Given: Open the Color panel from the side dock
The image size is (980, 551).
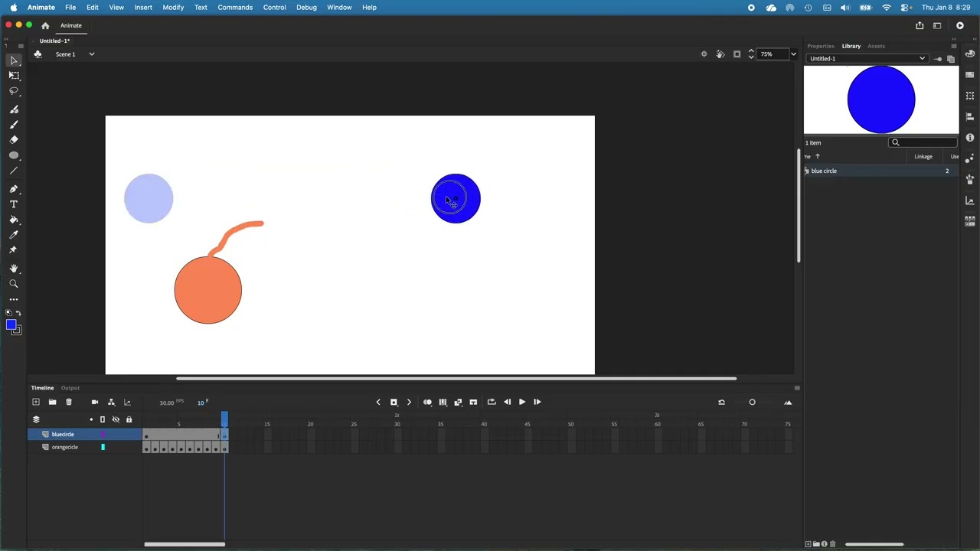Looking at the screenshot, I should pyautogui.click(x=970, y=54).
